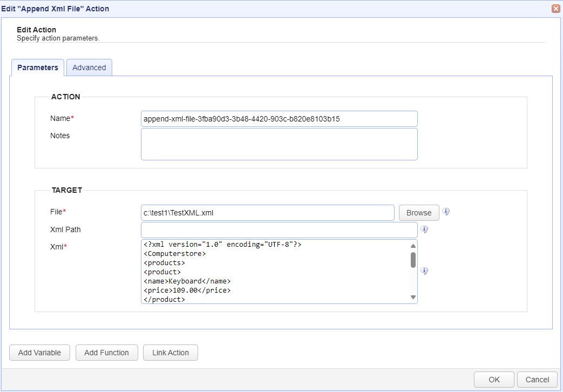Cancel the action edit dialog
563x392 pixels.
(x=537, y=379)
